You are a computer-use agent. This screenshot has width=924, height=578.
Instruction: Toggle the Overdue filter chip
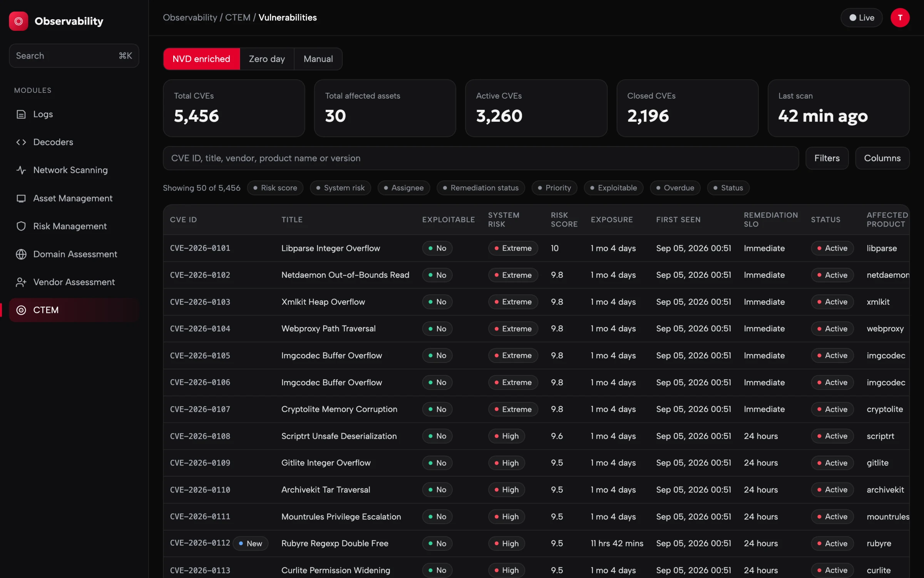[x=675, y=188]
